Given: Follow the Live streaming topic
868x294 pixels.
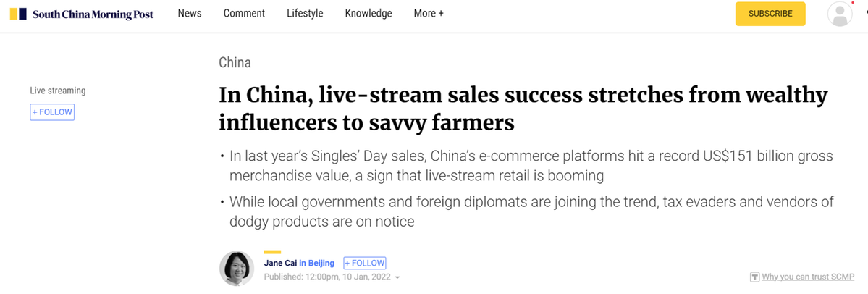Looking at the screenshot, I should (x=52, y=112).
